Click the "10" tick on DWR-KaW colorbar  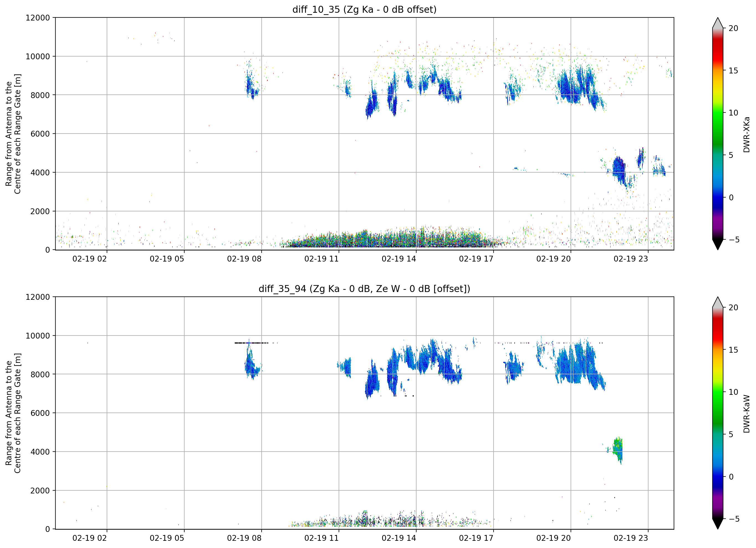click(x=733, y=392)
